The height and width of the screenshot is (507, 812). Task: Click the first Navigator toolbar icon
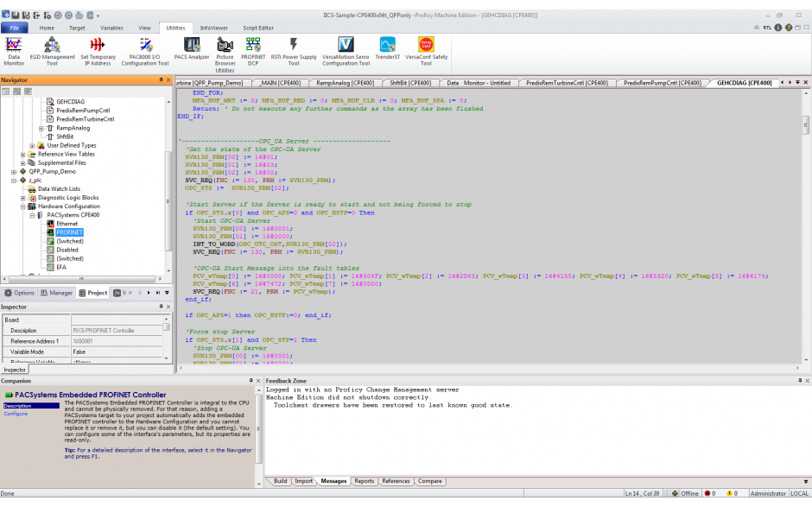(6, 92)
